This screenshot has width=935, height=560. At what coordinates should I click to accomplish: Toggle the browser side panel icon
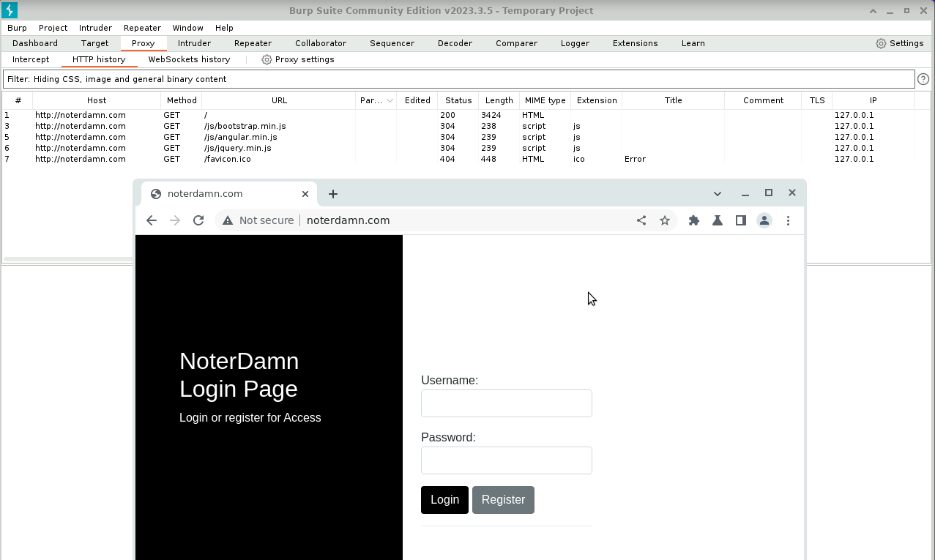tap(741, 220)
